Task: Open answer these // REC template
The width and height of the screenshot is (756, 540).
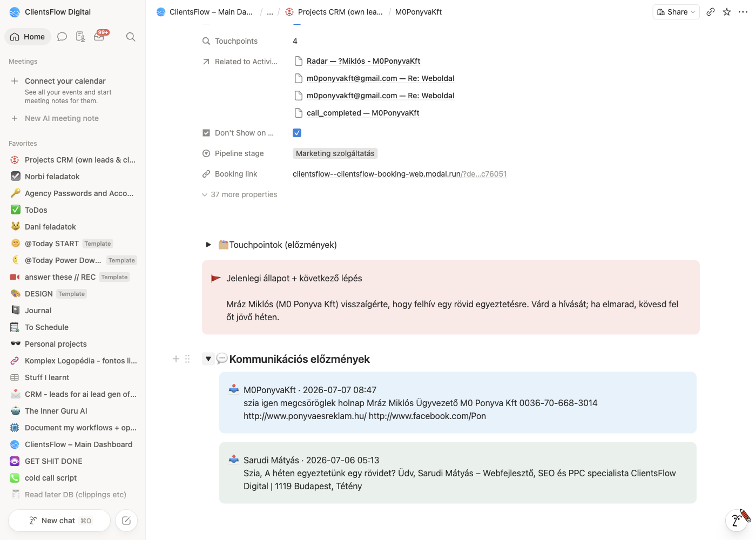Action: tap(73, 277)
